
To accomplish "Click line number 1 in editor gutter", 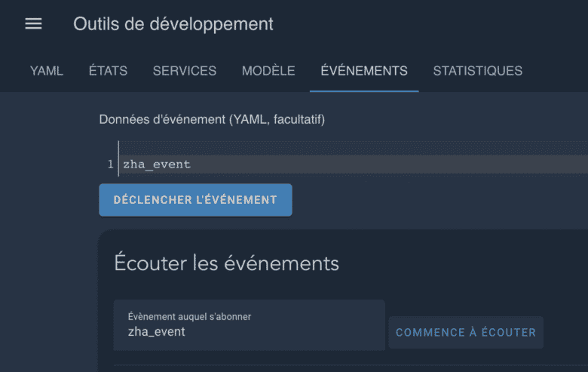I will pyautogui.click(x=110, y=164).
